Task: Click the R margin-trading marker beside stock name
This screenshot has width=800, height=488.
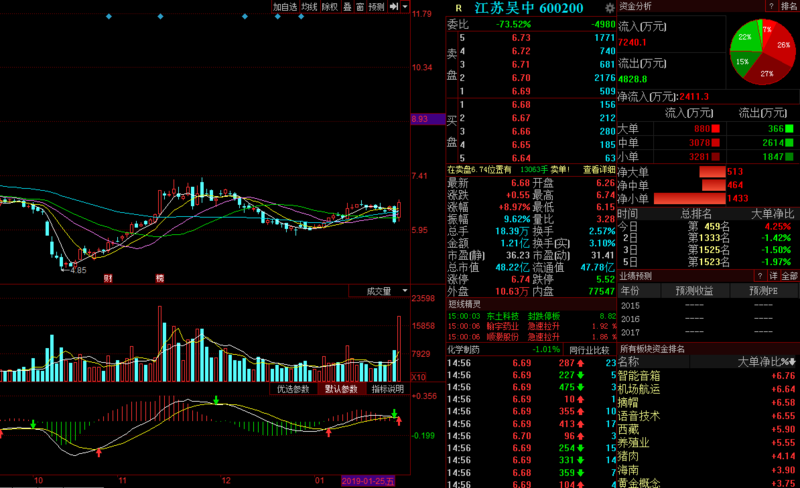Action: point(458,8)
